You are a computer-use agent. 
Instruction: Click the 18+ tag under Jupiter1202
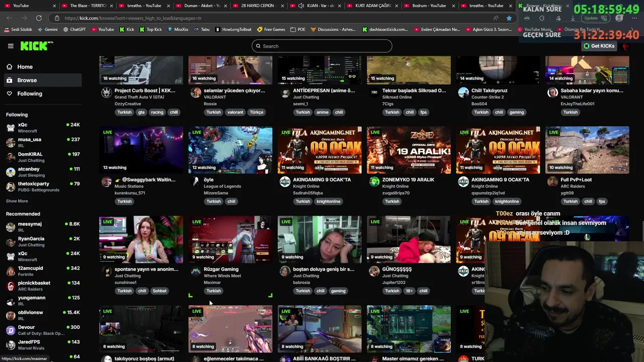click(410, 291)
